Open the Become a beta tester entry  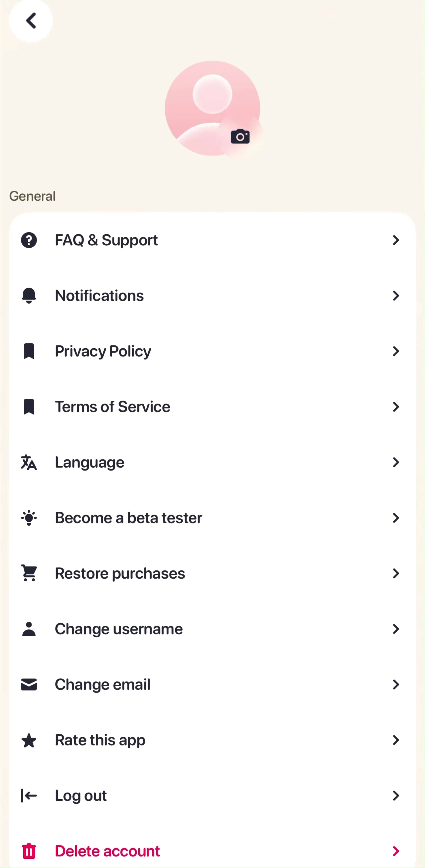coord(212,518)
